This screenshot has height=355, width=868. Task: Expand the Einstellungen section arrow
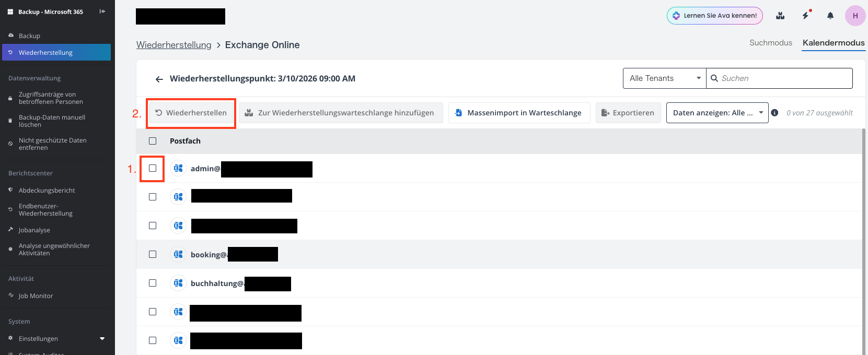click(102, 339)
